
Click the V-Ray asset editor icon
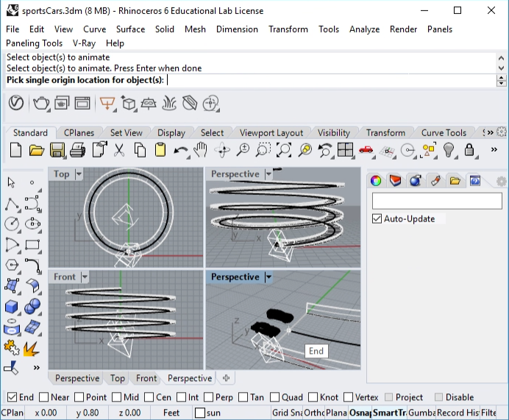click(16, 103)
